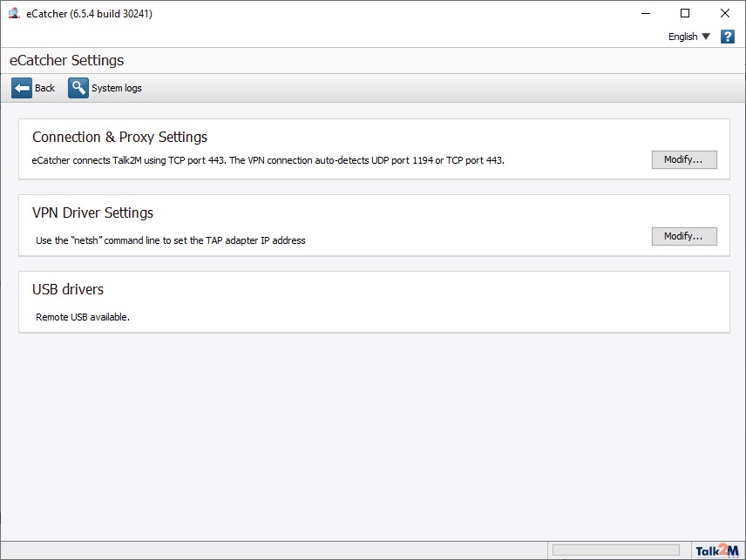Viewport: 746px width, 560px height.
Task: Click the TCP port 443 description text
Action: (268, 160)
